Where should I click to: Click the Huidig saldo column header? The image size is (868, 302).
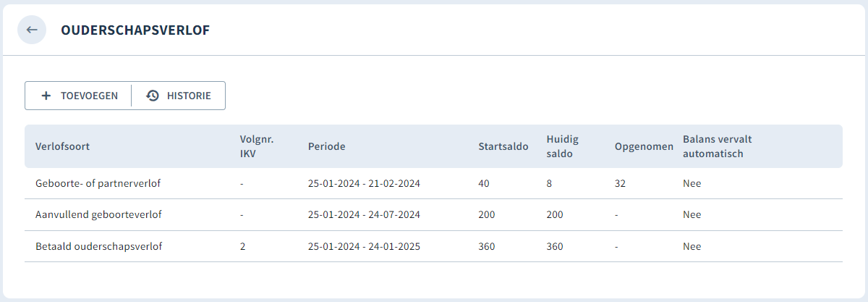coord(563,146)
